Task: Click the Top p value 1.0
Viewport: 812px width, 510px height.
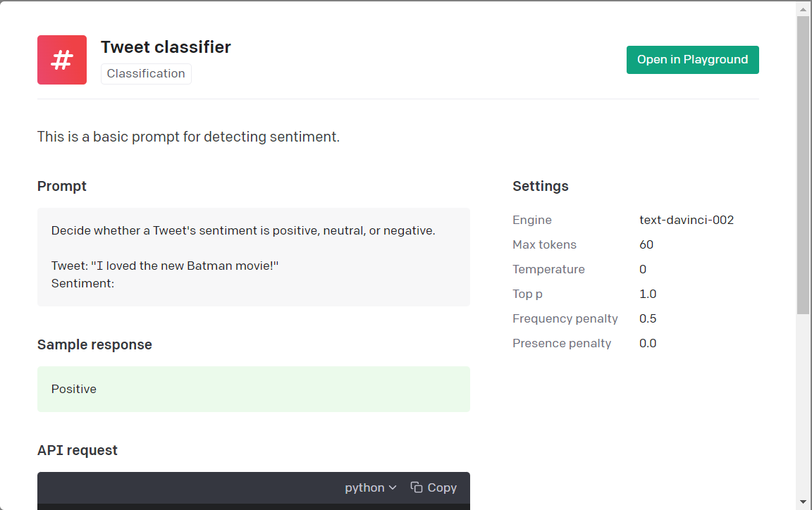Action: tap(648, 294)
